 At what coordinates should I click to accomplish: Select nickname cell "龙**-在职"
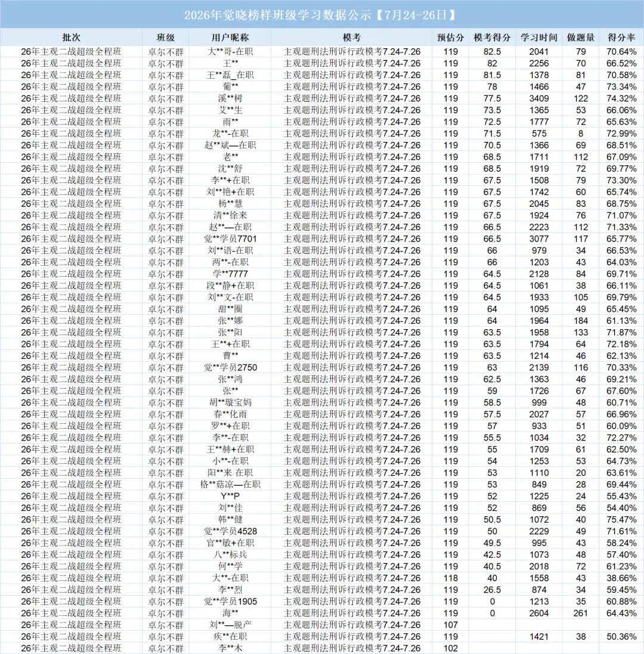[230, 134]
